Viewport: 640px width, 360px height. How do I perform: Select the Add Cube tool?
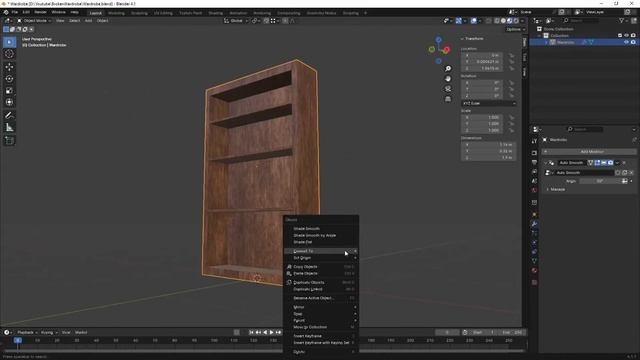[x=9, y=141]
